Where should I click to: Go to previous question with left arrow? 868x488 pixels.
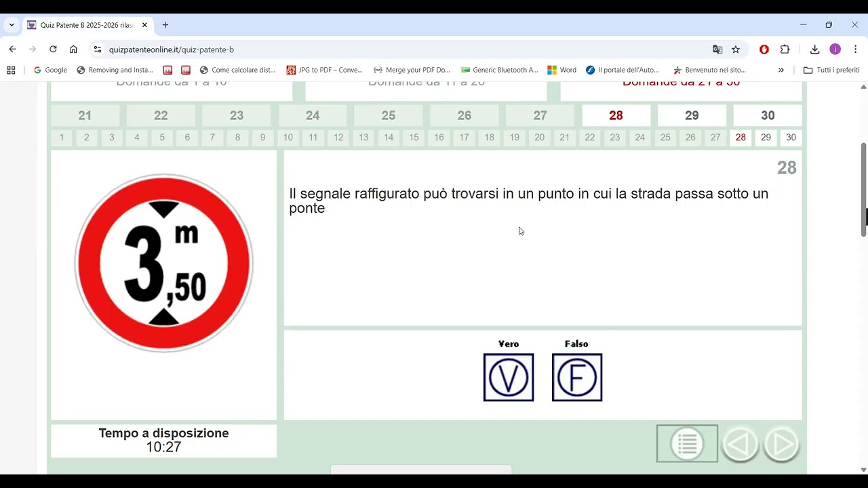740,444
